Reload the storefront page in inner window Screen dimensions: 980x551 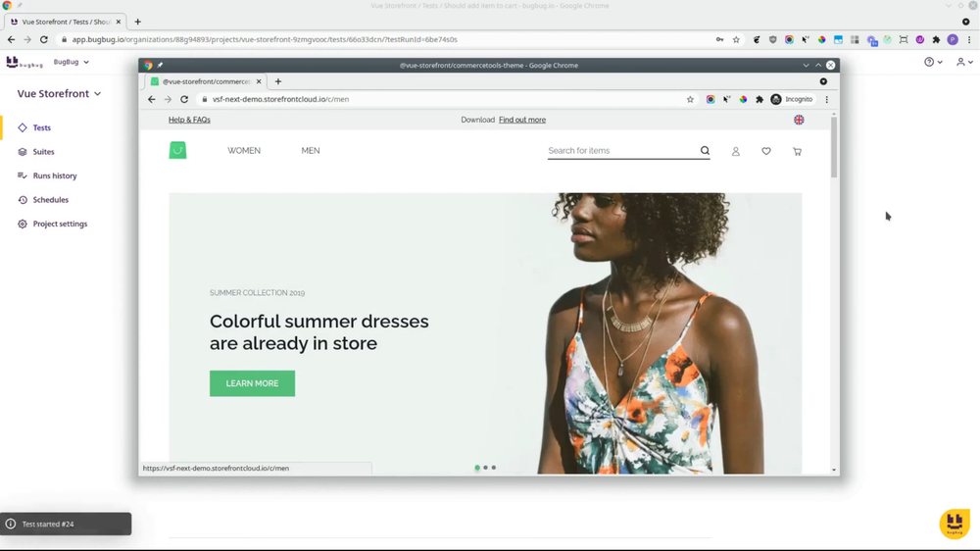[x=184, y=99]
